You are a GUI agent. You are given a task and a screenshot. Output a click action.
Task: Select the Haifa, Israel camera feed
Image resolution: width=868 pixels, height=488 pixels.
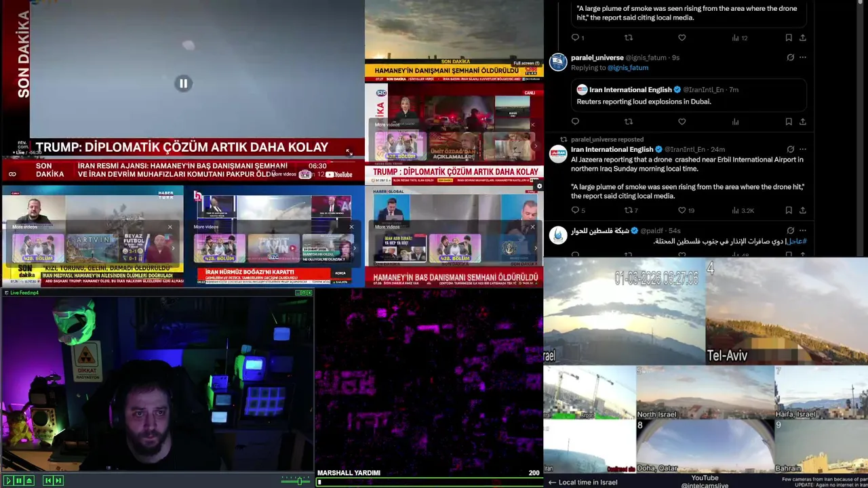[821, 392]
